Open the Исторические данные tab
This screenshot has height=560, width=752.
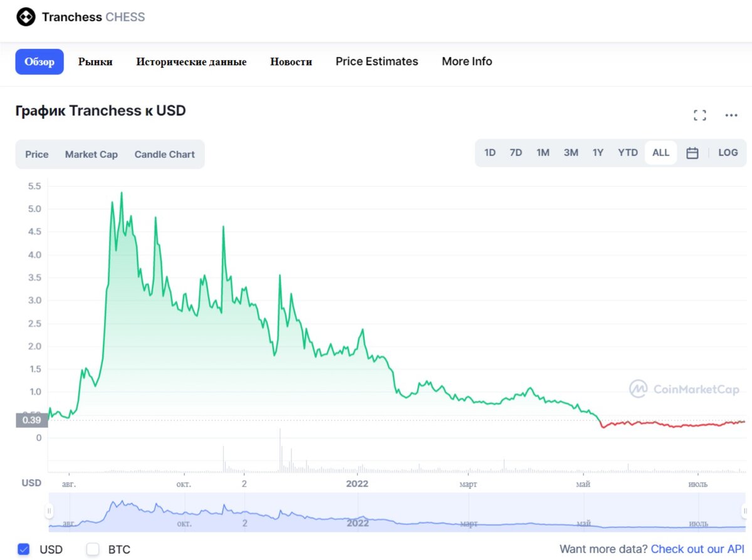(x=191, y=61)
